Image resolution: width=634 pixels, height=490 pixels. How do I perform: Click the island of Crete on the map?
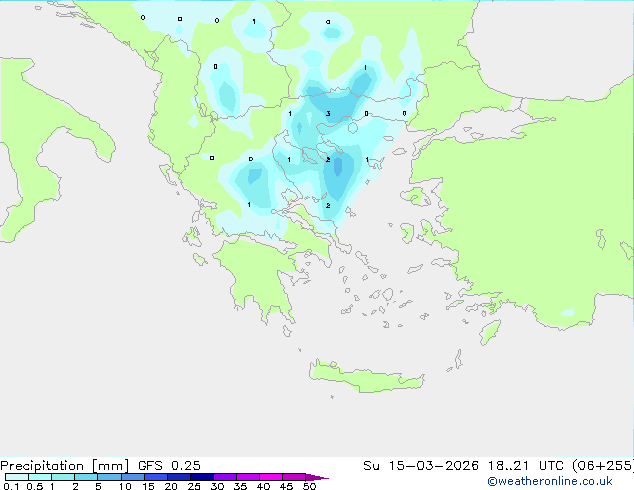click(x=366, y=377)
